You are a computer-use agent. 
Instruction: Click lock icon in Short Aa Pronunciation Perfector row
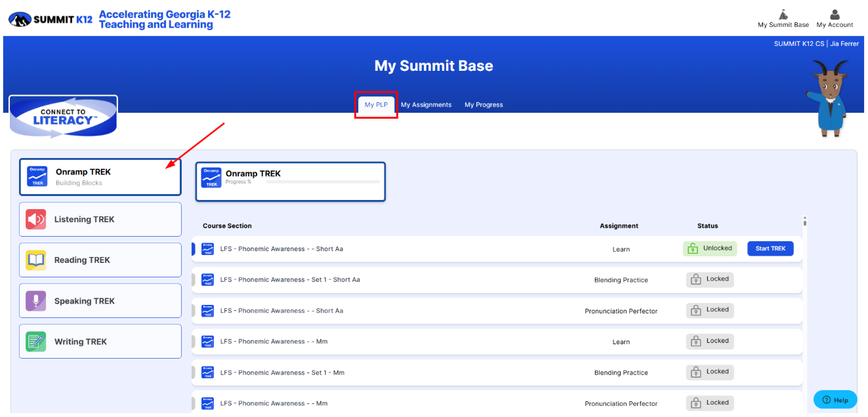coord(696,310)
